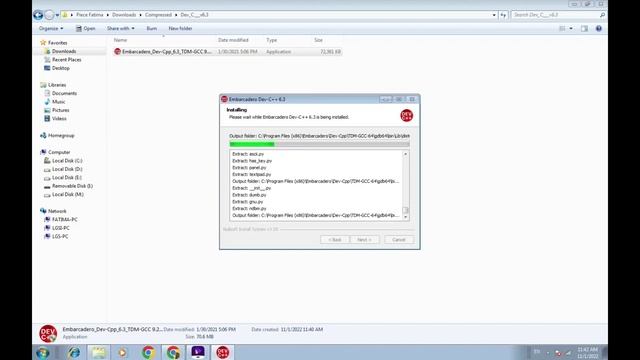The height and width of the screenshot is (360, 640).
Task: Click Burn in the Explorer toolbar
Action: [x=151, y=29]
